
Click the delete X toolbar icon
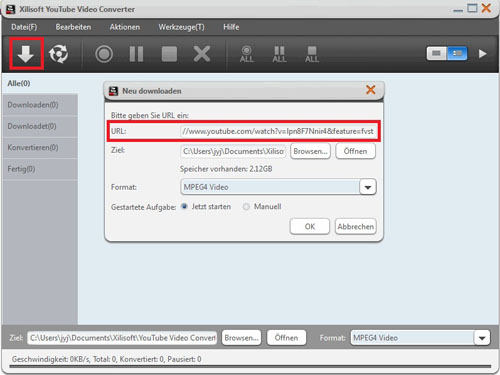[x=202, y=54]
